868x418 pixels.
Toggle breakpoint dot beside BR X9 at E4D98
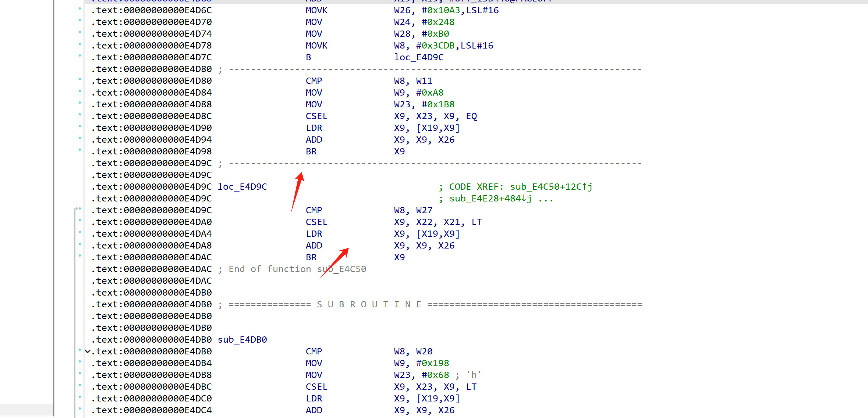click(x=80, y=150)
